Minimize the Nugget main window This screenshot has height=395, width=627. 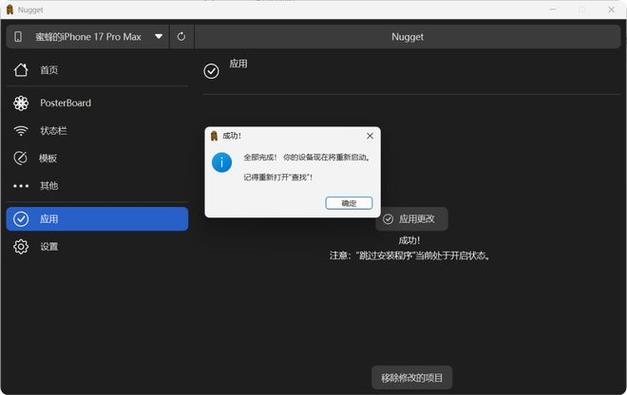click(553, 10)
